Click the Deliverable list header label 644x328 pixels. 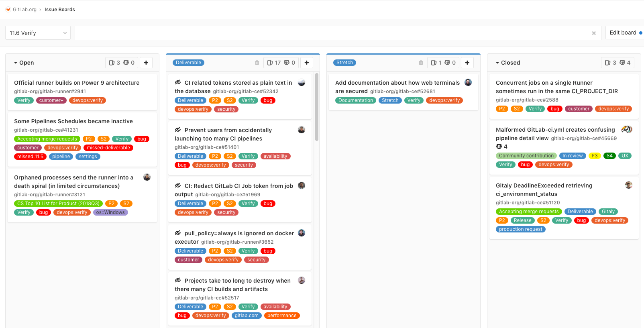click(189, 63)
